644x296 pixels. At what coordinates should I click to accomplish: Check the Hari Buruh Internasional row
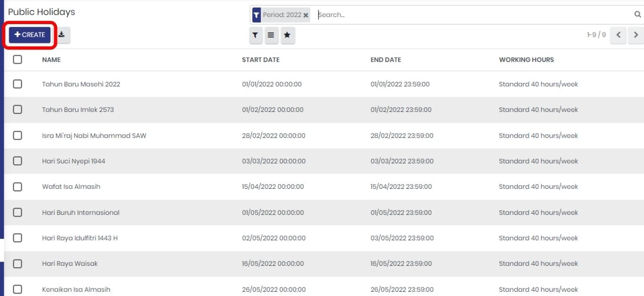[17, 212]
